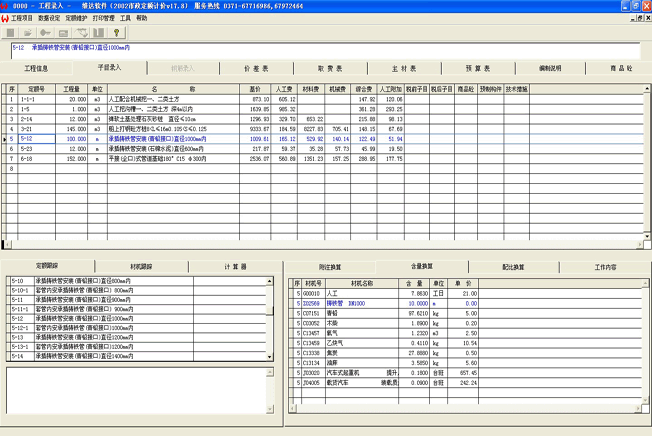Screen dimensions: 652x436
Task: Open the 打印管理 menu
Action: pos(103,18)
